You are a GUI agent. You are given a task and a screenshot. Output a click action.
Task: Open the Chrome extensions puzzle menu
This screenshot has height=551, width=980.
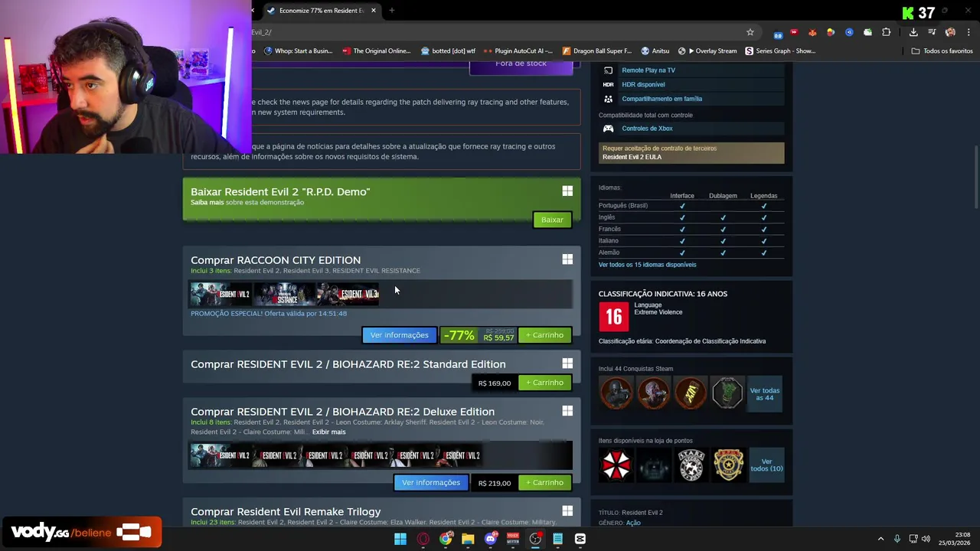[x=887, y=32]
